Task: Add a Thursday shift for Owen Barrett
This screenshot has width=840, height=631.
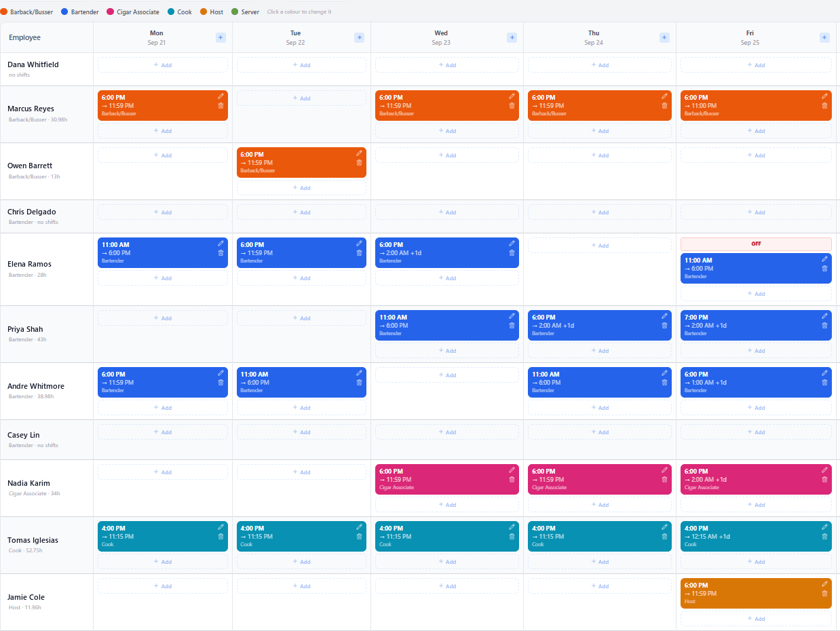Action: 600,155
